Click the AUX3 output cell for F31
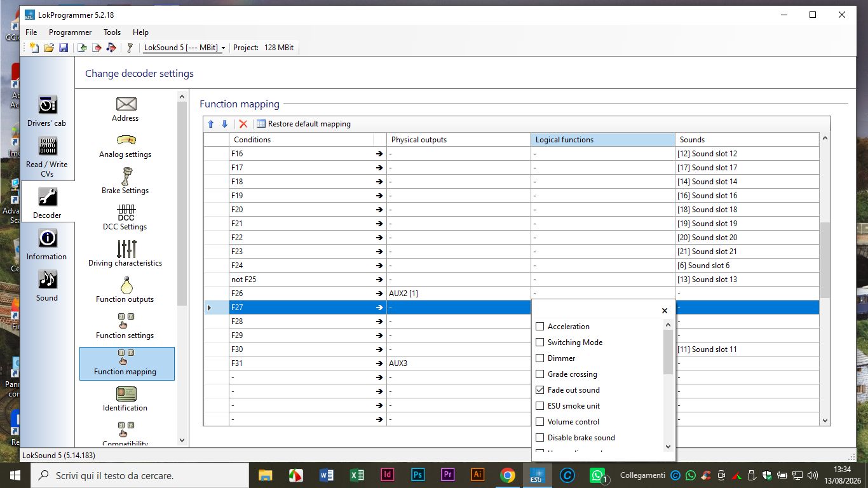This screenshot has height=488, width=868. [459, 363]
